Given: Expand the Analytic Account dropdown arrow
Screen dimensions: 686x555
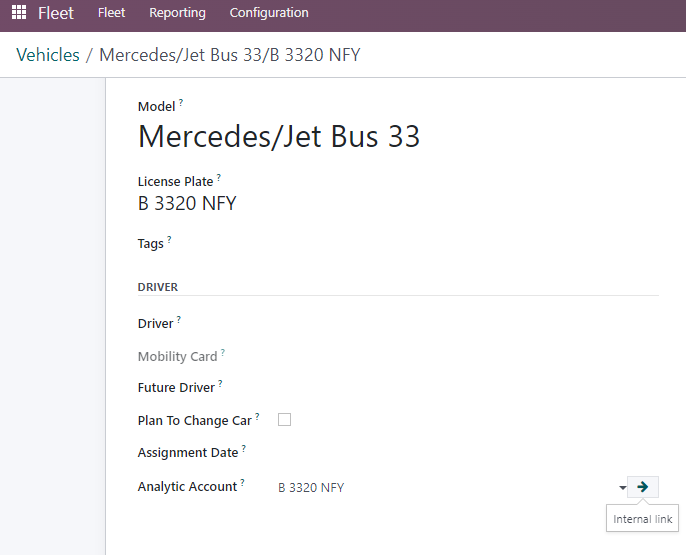Looking at the screenshot, I should [x=622, y=487].
